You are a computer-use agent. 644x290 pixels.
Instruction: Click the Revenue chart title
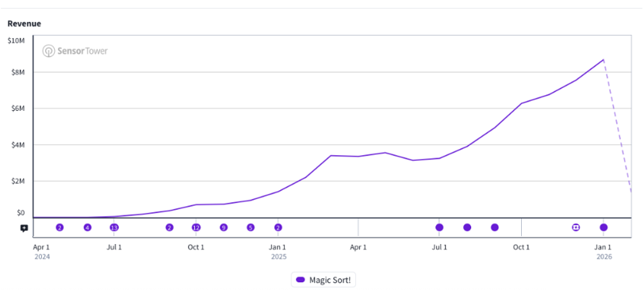coord(25,24)
